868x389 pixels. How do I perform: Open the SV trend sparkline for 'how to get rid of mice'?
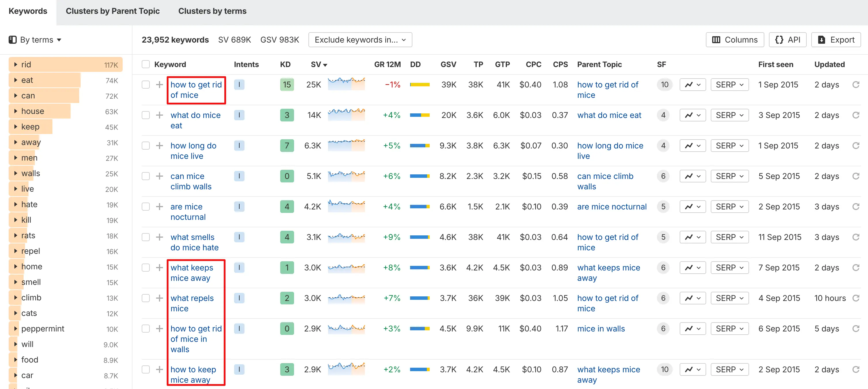click(x=346, y=84)
